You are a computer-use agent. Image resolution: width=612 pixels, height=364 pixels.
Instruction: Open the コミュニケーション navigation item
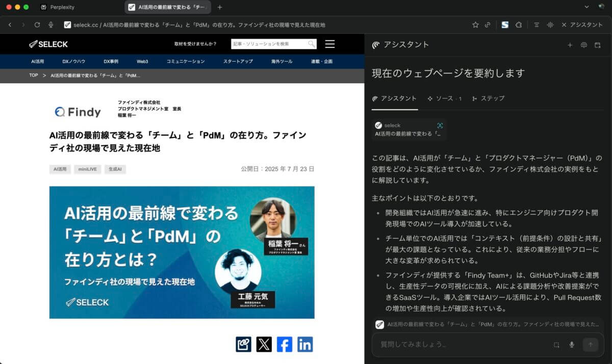point(186,61)
